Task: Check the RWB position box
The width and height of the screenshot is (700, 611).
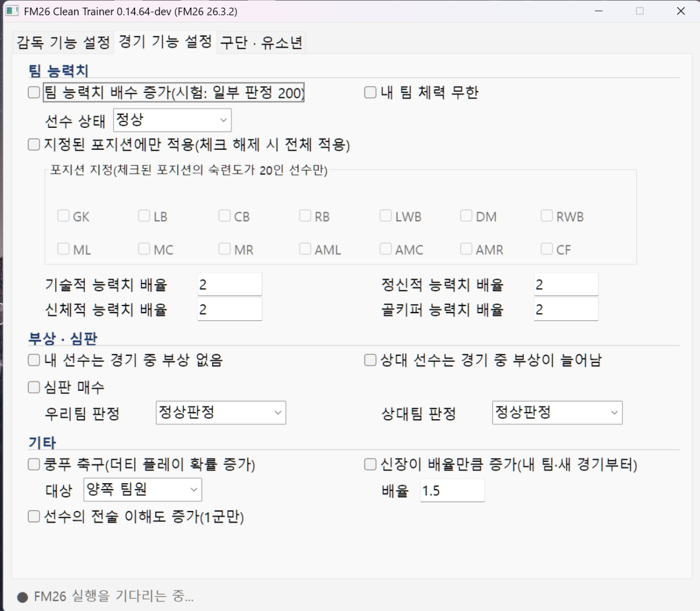Action: 546,216
